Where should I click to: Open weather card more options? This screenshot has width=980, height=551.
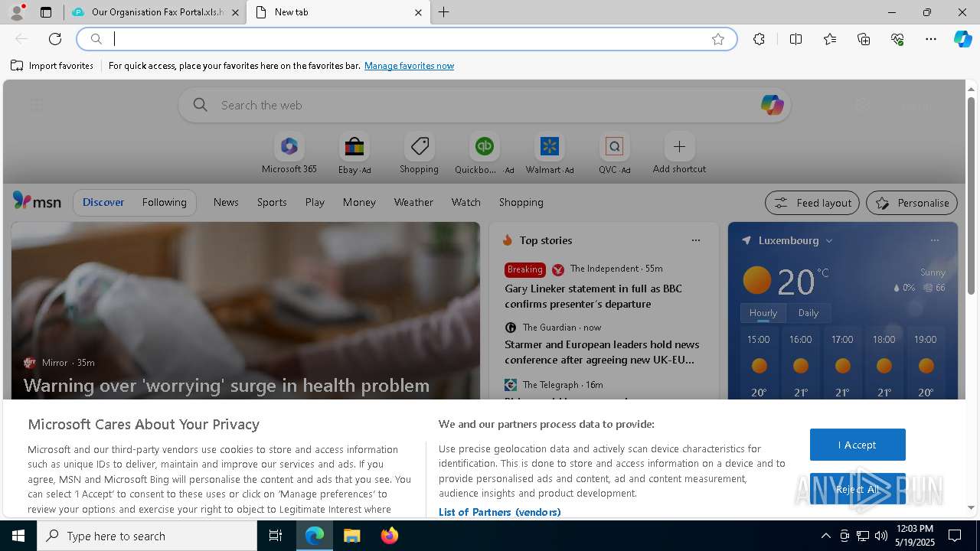click(x=935, y=240)
